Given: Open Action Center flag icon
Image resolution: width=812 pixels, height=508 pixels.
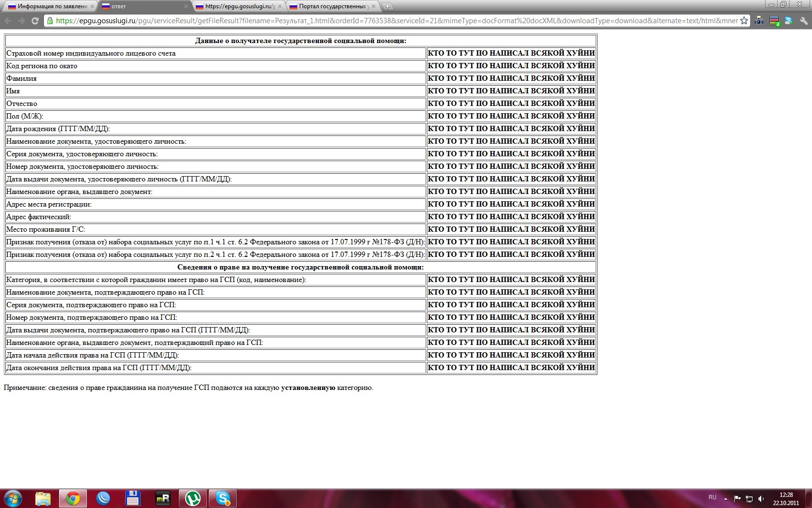Looking at the screenshot, I should pos(737,498).
